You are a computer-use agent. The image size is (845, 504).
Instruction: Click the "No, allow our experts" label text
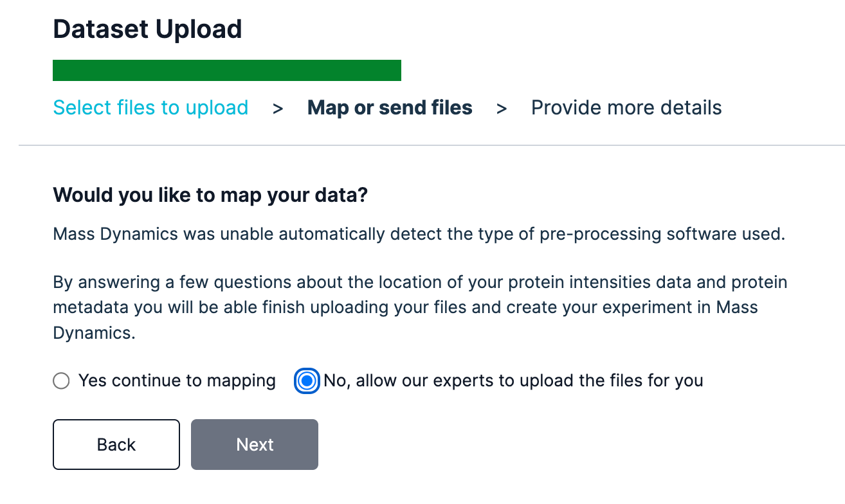coord(513,381)
